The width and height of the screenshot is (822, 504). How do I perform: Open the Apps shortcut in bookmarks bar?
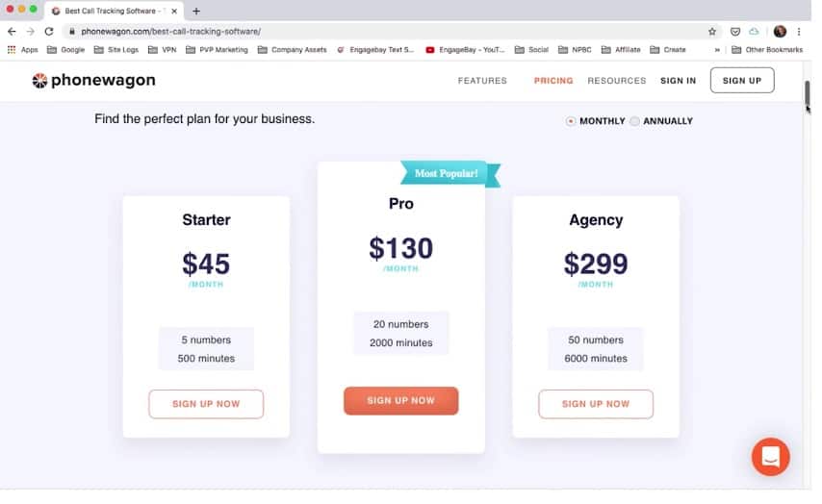coord(23,50)
